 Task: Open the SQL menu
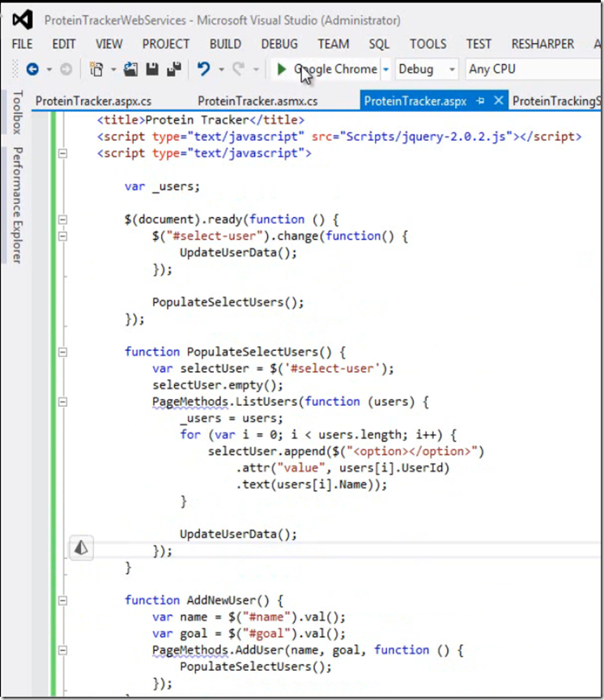(379, 44)
